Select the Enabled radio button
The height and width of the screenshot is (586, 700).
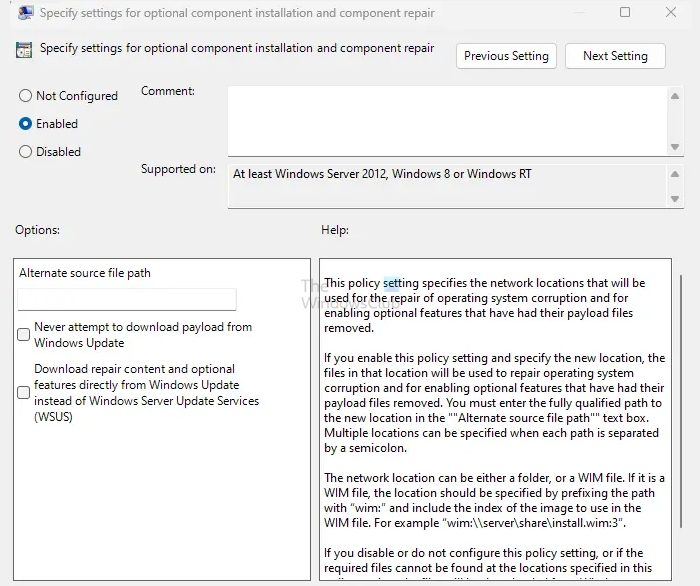(x=26, y=124)
